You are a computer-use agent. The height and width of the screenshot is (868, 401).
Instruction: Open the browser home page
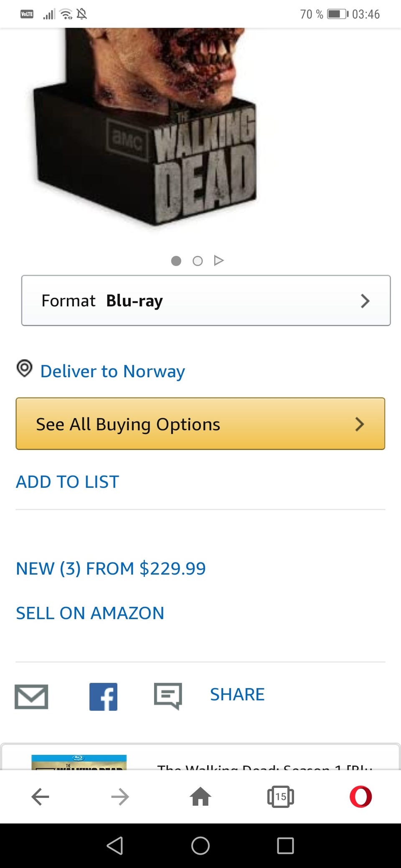click(200, 797)
